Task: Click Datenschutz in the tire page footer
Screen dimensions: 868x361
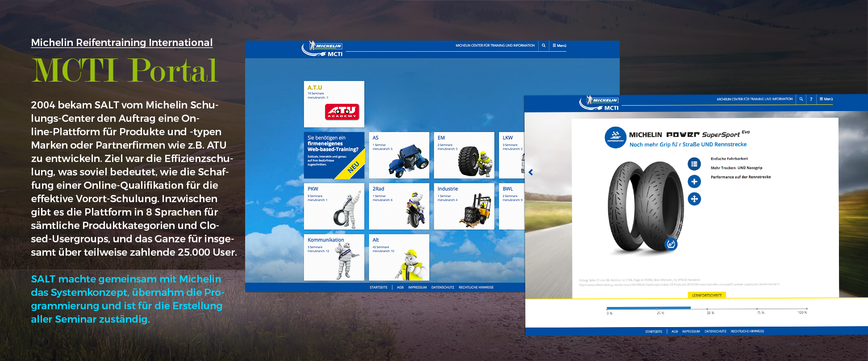Action: tap(715, 332)
